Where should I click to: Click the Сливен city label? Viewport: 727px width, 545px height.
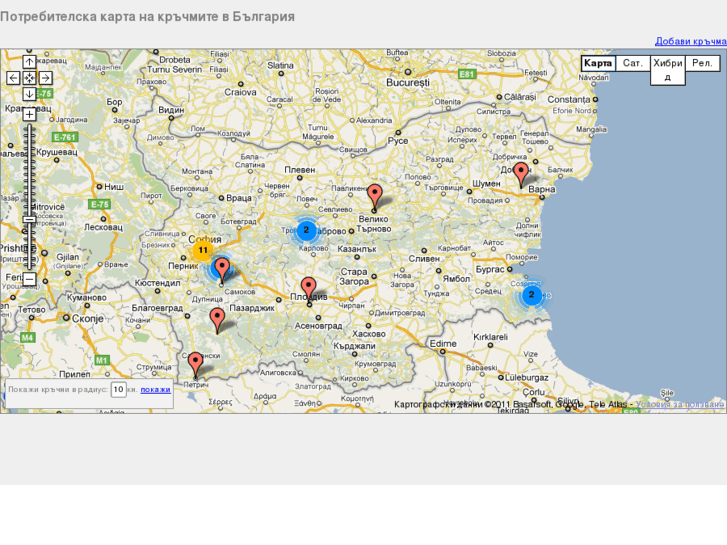click(x=424, y=259)
